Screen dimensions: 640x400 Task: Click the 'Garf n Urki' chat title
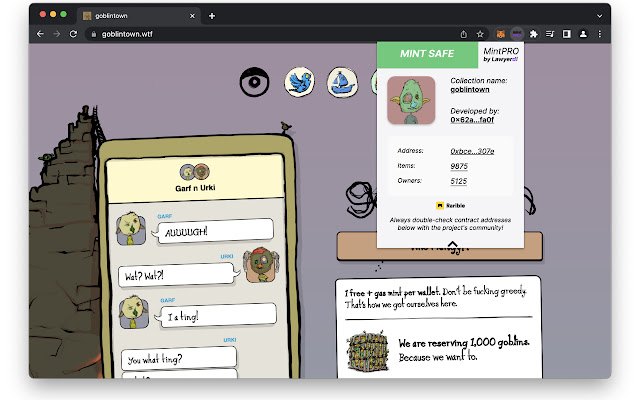(195, 188)
